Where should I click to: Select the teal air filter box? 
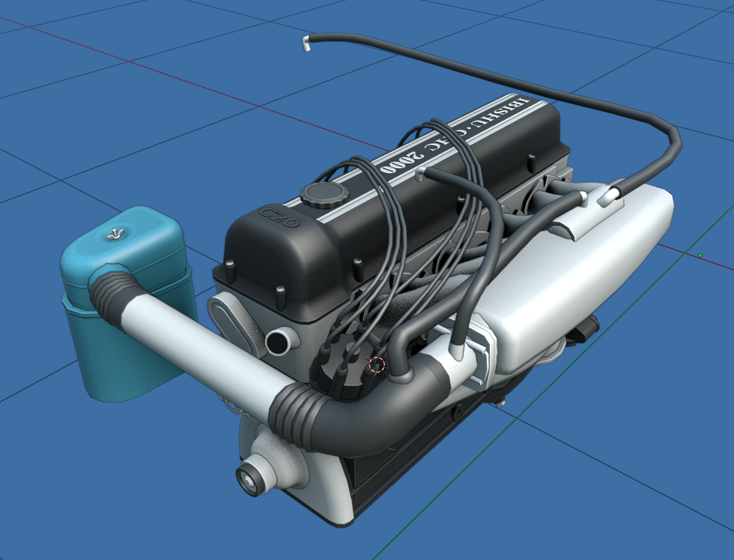tap(129, 303)
